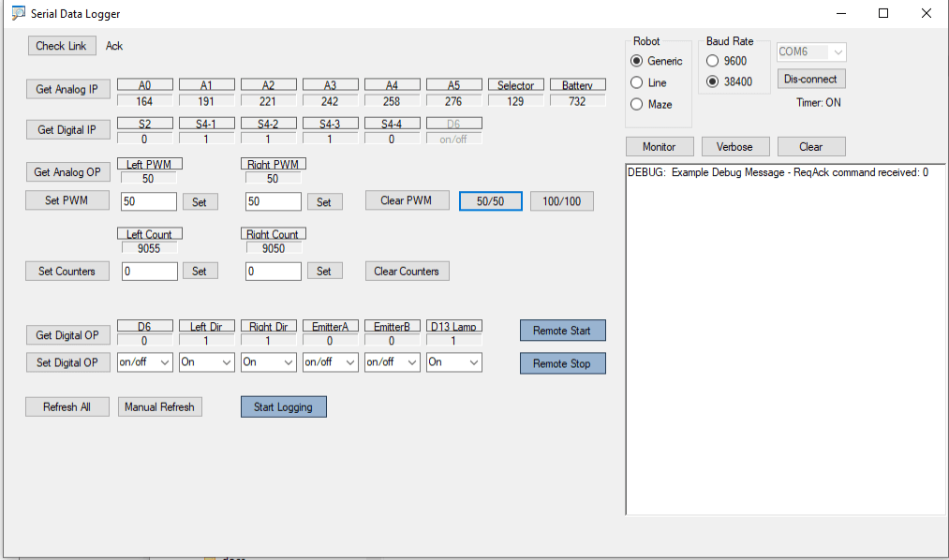Click the Clear button above debug log
The image size is (949, 560).
[x=811, y=147]
